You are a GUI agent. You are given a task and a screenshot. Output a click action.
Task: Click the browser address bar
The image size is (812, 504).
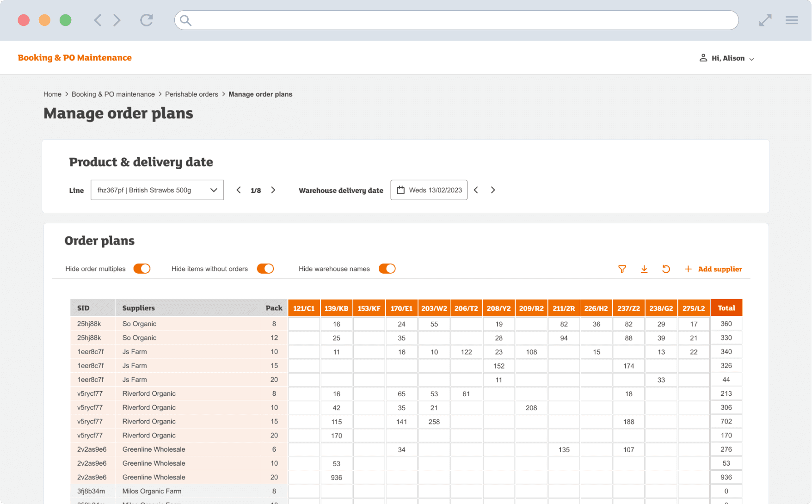[x=456, y=20]
